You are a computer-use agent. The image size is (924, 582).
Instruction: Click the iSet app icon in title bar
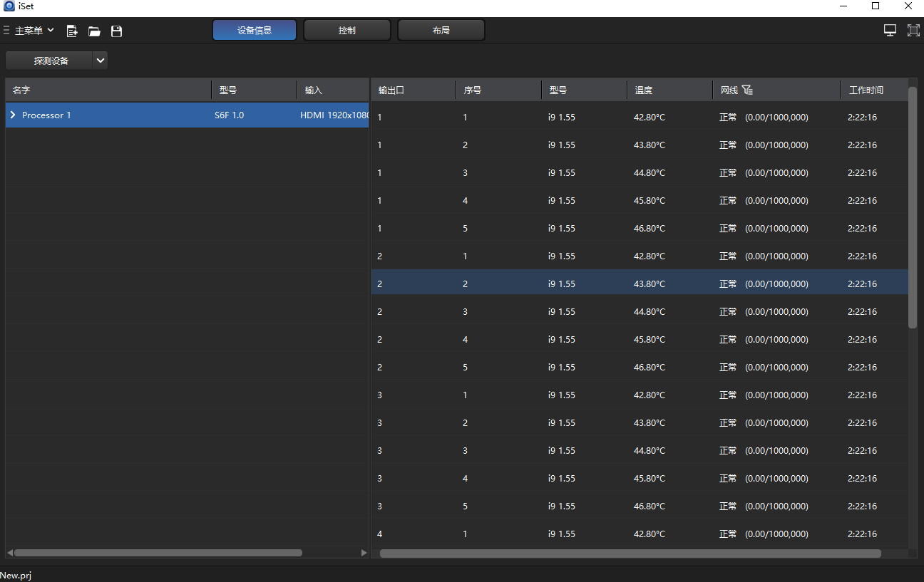[x=9, y=6]
